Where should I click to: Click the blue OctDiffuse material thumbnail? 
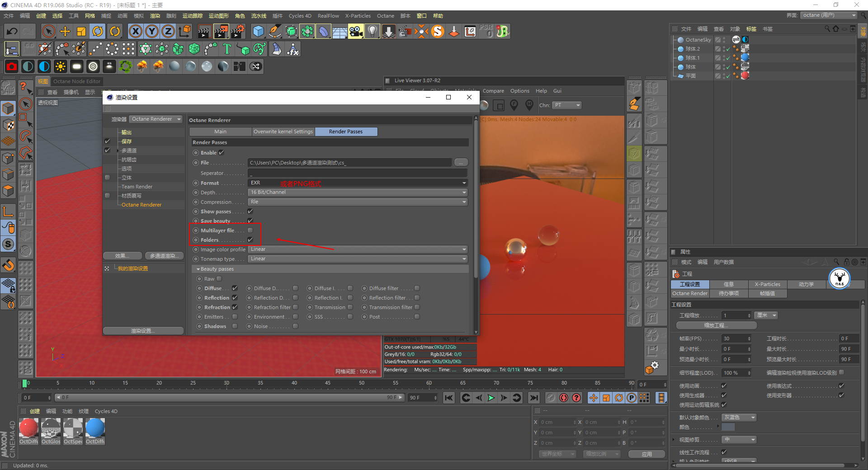[x=95, y=428]
